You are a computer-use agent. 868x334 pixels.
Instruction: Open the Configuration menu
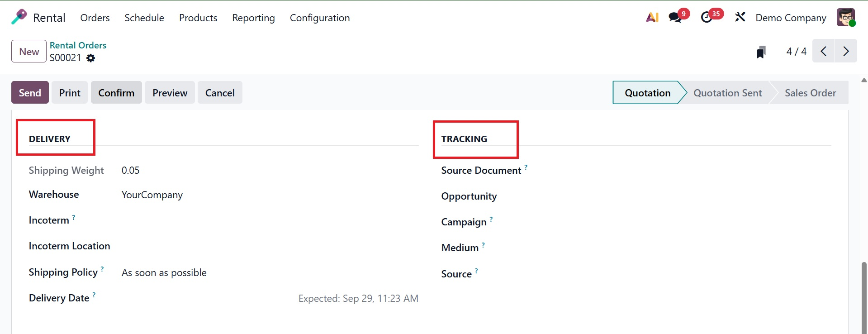tap(320, 18)
